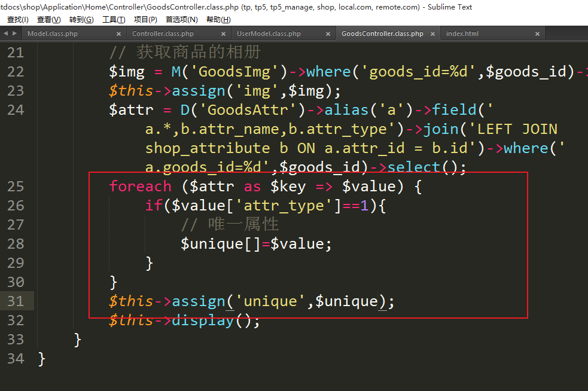Close the GoodsController.class.php tab
588x391 pixels.
point(432,34)
